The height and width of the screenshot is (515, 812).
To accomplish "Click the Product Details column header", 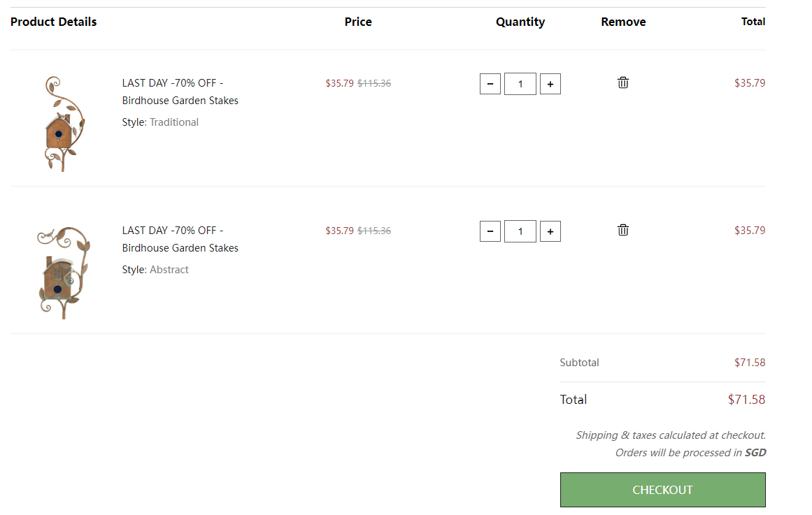I will [x=54, y=22].
